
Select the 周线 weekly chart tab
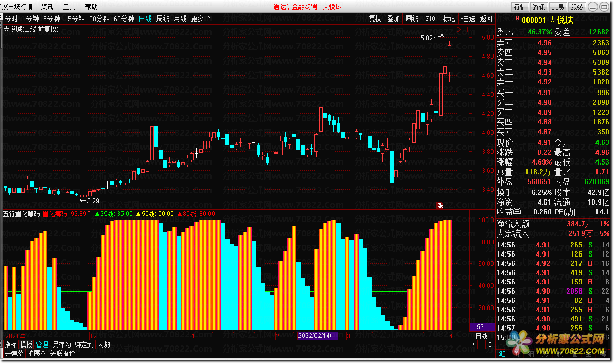pos(163,19)
